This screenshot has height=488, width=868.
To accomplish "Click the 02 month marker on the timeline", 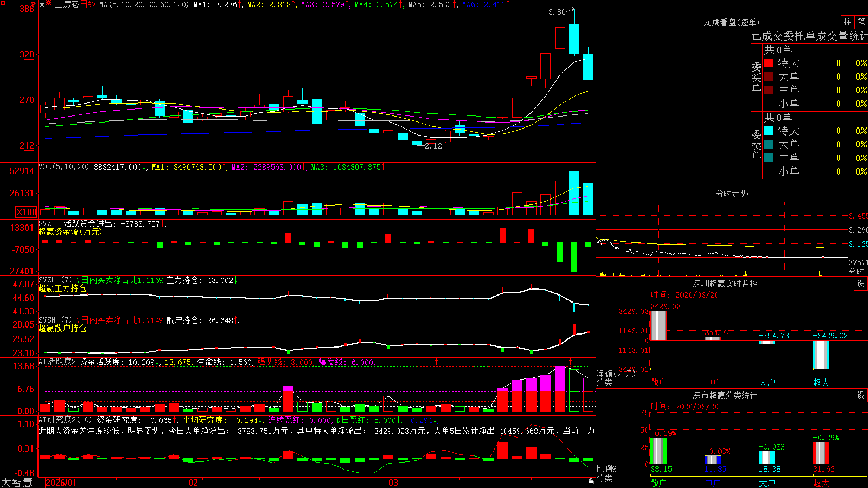I will pos(193,483).
